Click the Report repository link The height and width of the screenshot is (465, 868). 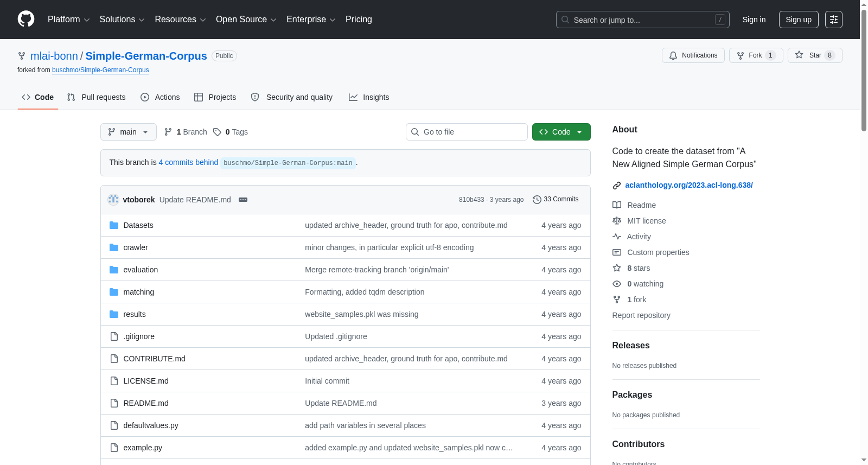641,315
